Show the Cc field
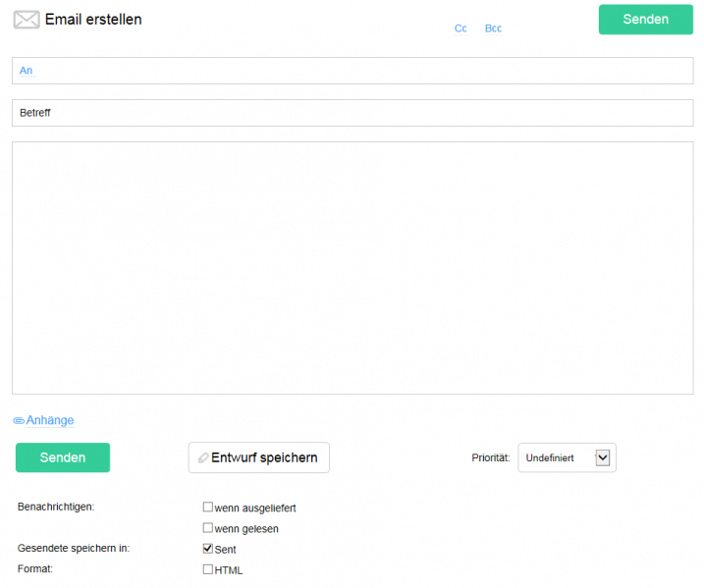This screenshot has height=588, width=704. 460,28
